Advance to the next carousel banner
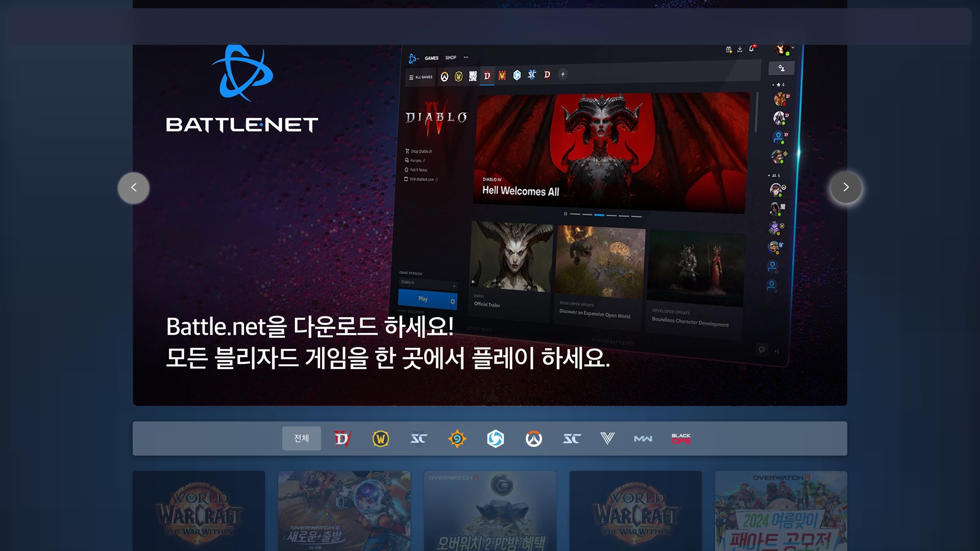Viewport: 980px width, 551px height. coord(846,188)
